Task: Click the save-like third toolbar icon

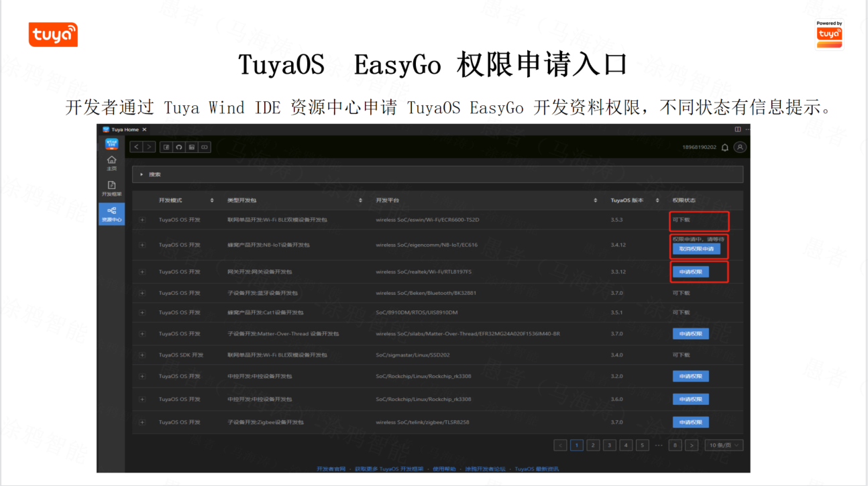Action: (x=192, y=147)
